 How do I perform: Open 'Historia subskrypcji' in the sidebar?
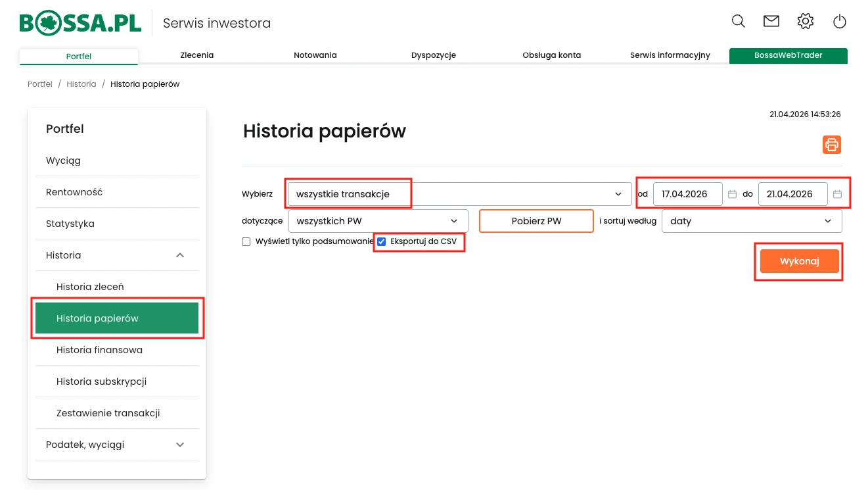coord(117,381)
